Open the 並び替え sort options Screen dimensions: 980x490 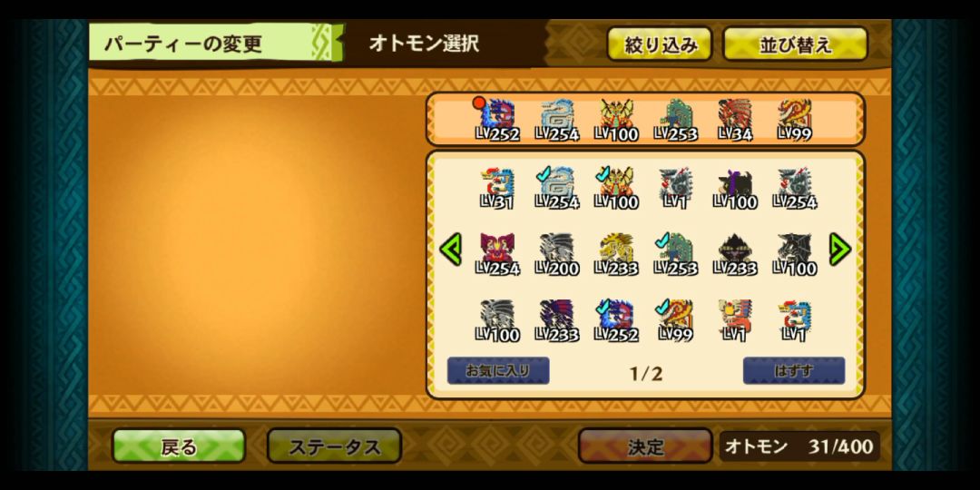pyautogui.click(x=795, y=44)
